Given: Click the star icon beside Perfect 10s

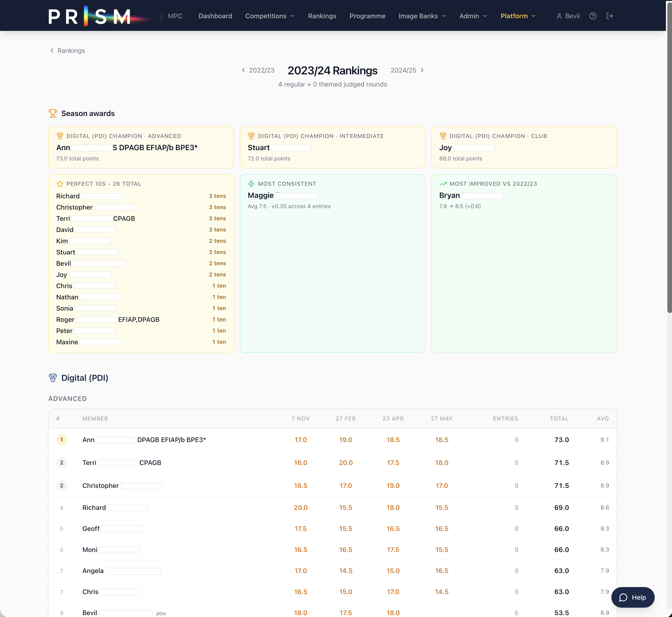Looking at the screenshot, I should pyautogui.click(x=60, y=184).
